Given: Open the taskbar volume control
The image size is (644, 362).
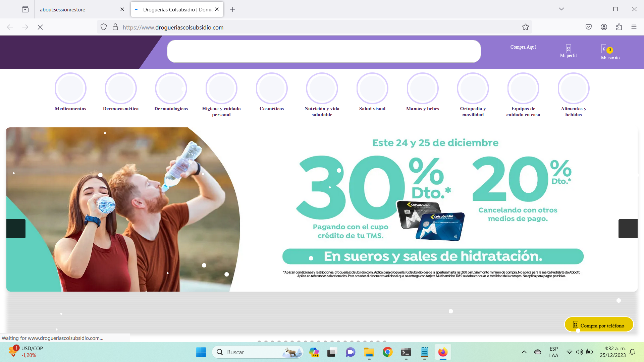Looking at the screenshot, I should [579, 352].
